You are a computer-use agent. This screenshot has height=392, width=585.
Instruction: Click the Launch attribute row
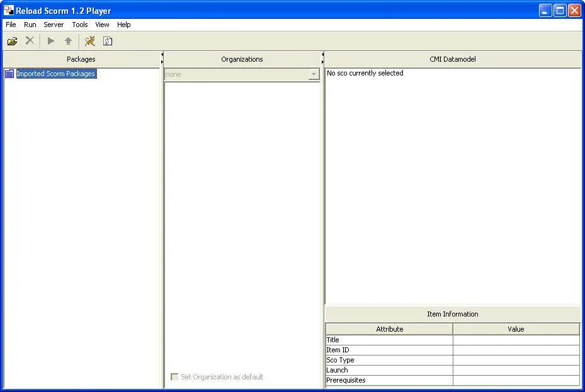(453, 370)
